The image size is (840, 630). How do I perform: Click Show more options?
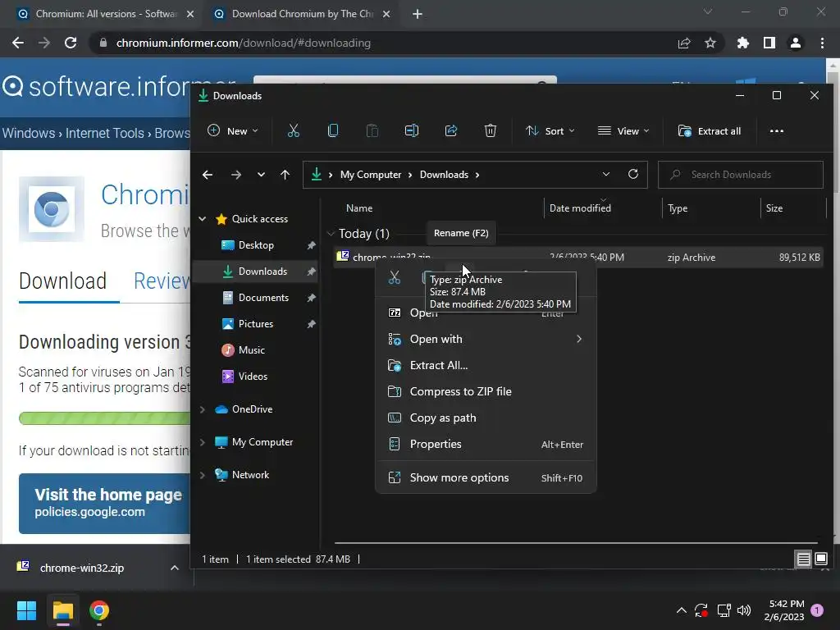(x=486, y=478)
